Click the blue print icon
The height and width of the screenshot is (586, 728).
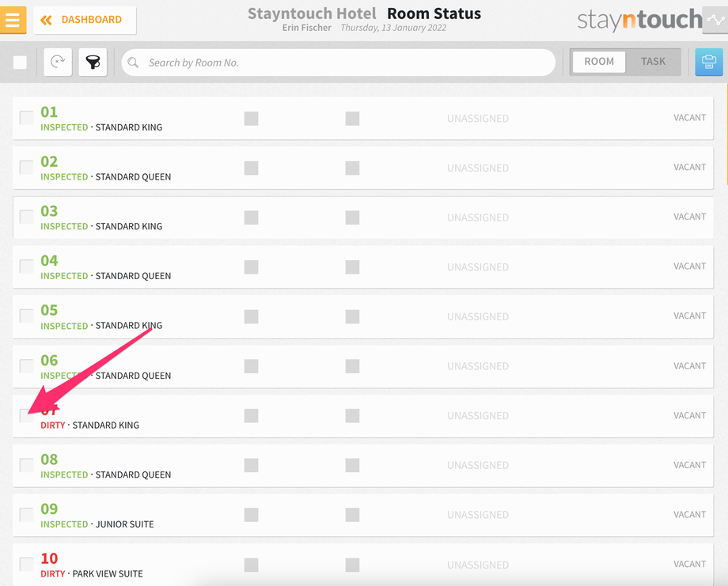(708, 62)
